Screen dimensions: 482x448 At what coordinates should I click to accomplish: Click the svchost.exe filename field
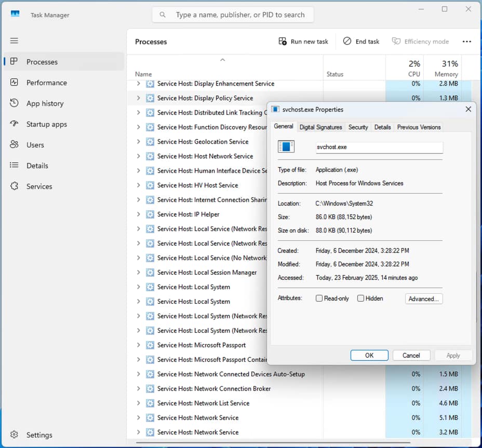click(379, 147)
